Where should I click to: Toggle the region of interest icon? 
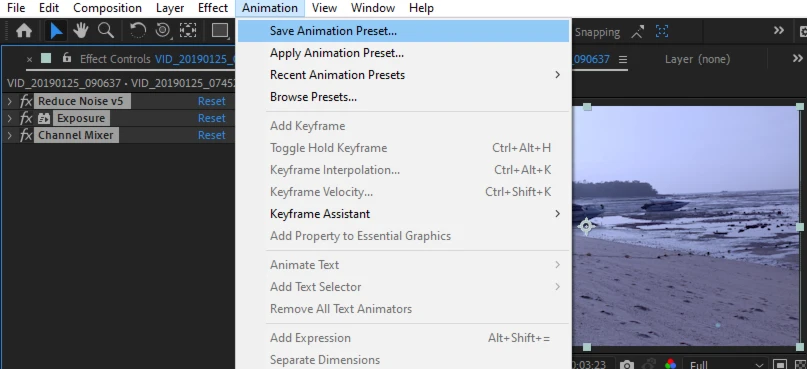(x=780, y=364)
